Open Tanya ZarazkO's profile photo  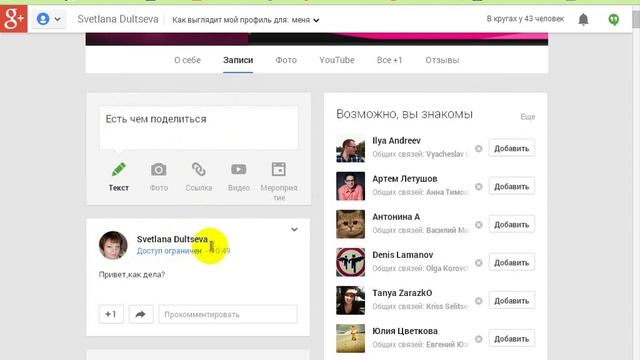pyautogui.click(x=350, y=300)
